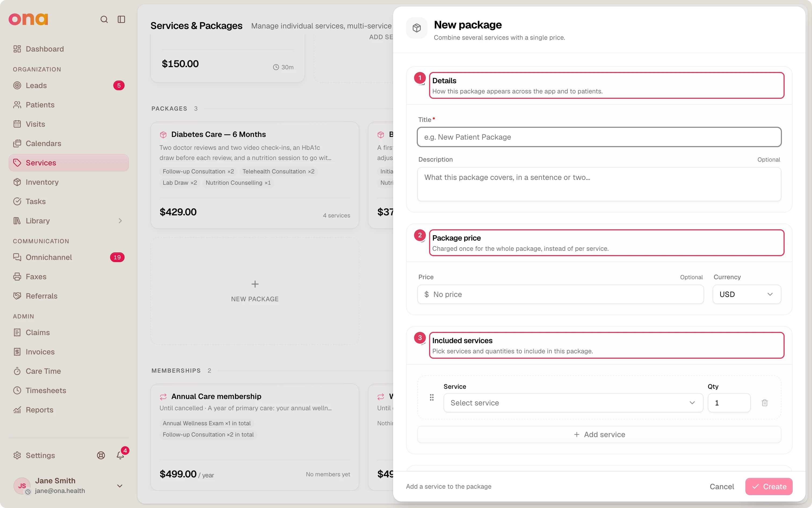Screen dimensions: 812x508
Task: Open Calendars from the sidebar
Action: click(x=68, y=143)
